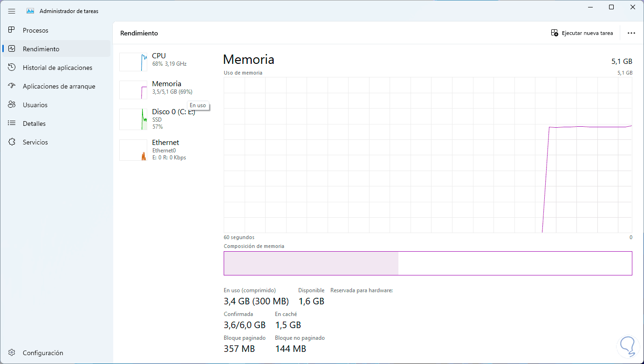Select the Disco 0 graph thumbnail
644x364 pixels.
pyautogui.click(x=133, y=119)
